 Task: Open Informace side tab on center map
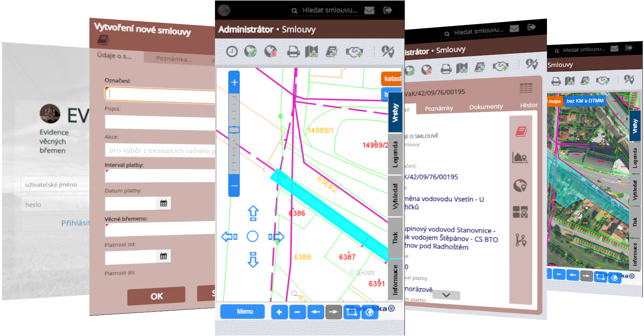395,280
